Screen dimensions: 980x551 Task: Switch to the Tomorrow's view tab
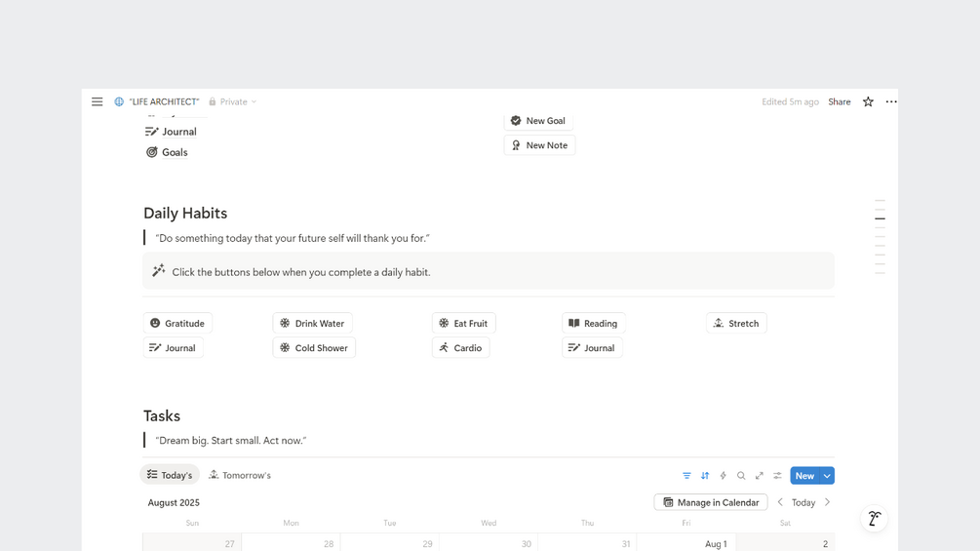(240, 475)
